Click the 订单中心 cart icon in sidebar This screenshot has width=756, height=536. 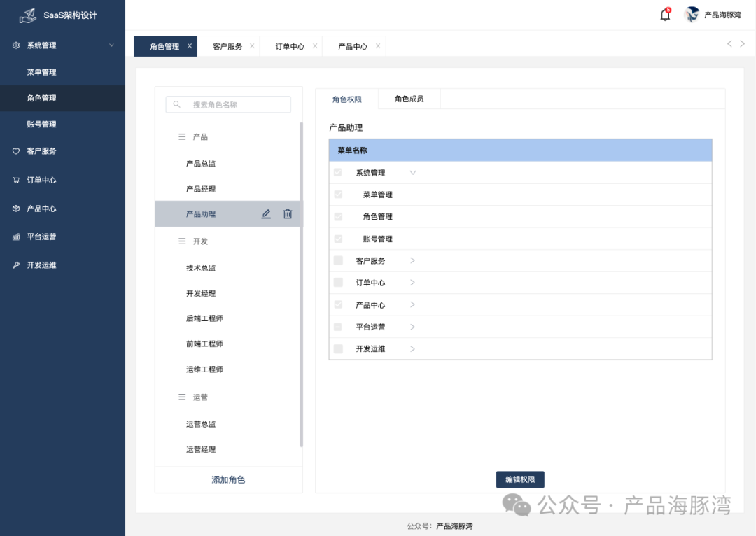(x=15, y=180)
